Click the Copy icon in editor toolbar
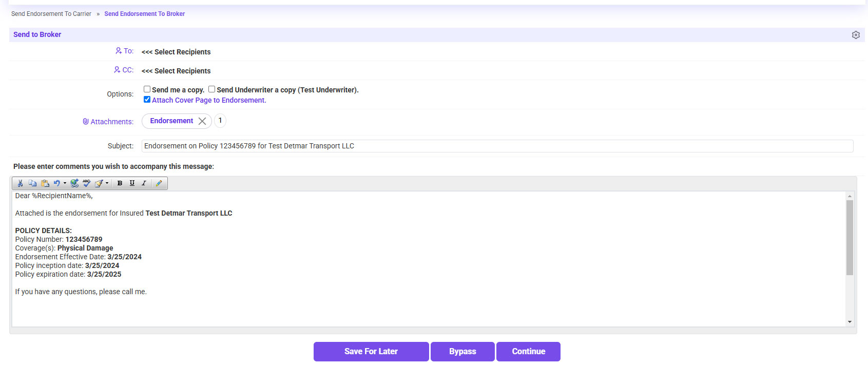The image size is (868, 365). pyautogui.click(x=32, y=183)
